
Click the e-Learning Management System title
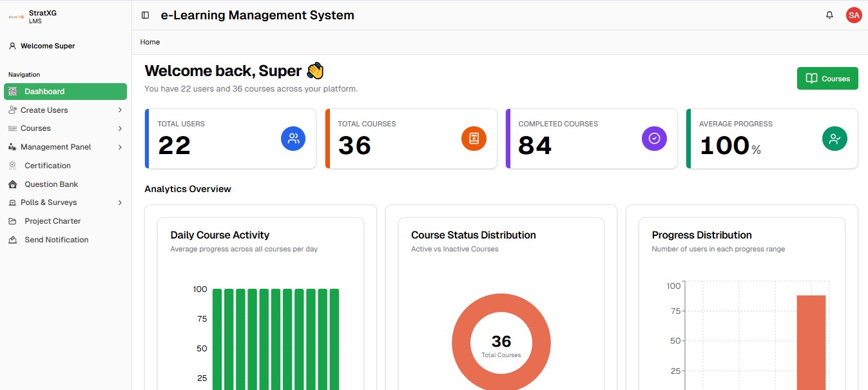pyautogui.click(x=258, y=15)
